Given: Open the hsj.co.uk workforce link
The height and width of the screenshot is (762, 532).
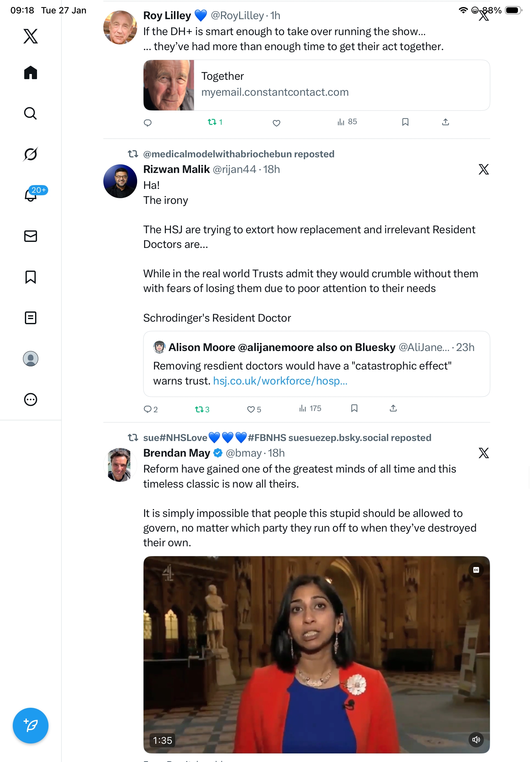Looking at the screenshot, I should point(280,381).
